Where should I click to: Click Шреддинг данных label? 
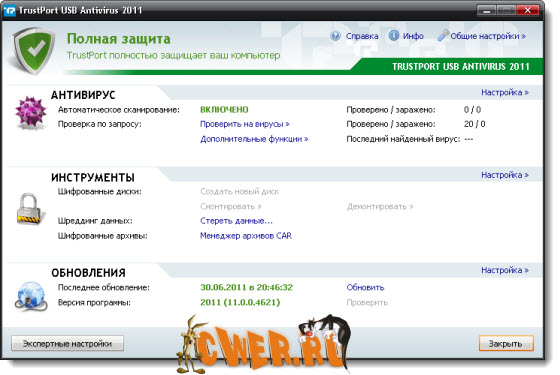tap(95, 221)
